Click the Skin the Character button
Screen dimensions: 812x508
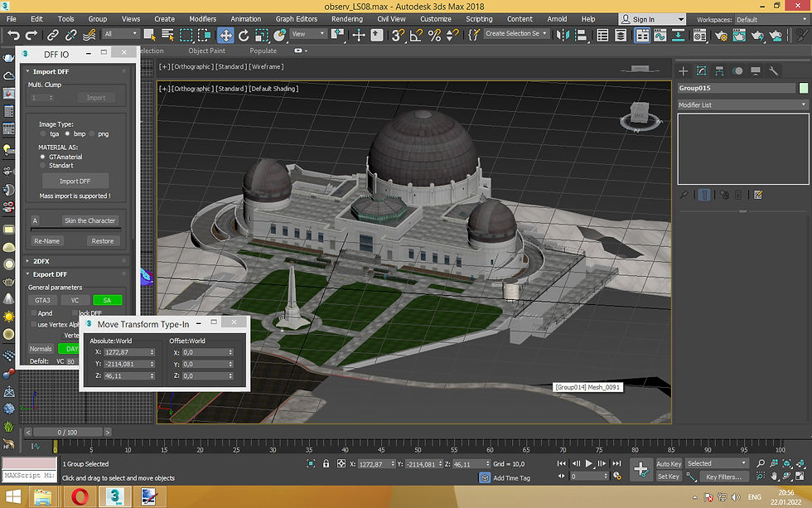(x=90, y=221)
